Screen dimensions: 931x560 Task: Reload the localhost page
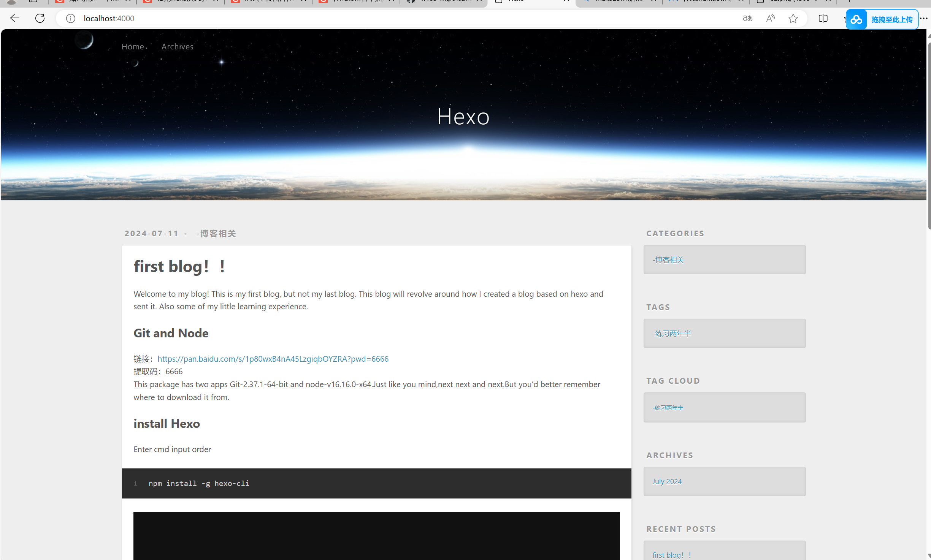[x=40, y=18]
